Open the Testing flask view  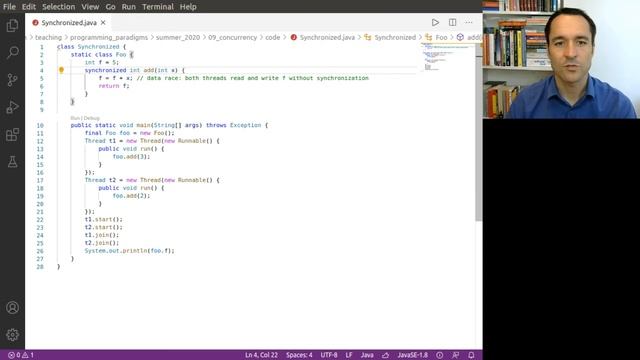(12, 162)
